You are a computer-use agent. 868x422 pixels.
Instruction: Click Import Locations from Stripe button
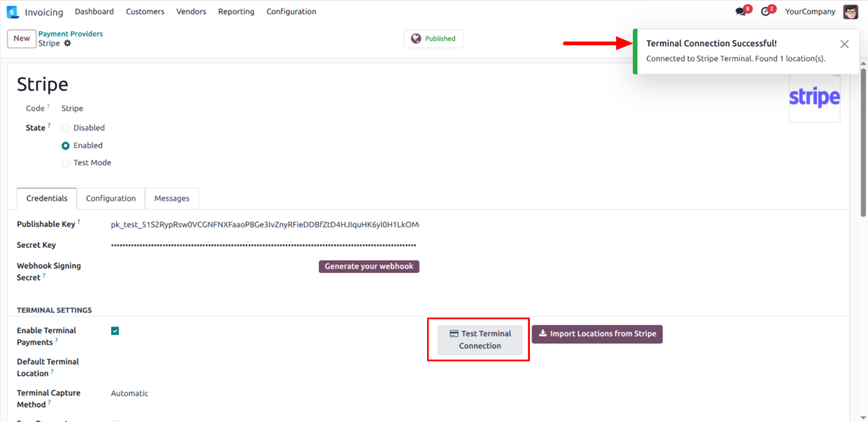coord(597,334)
